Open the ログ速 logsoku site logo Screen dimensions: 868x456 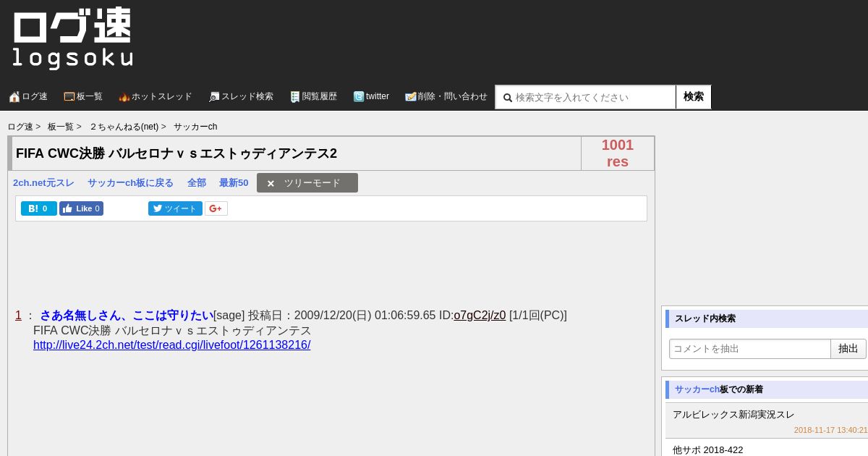[x=72, y=38]
